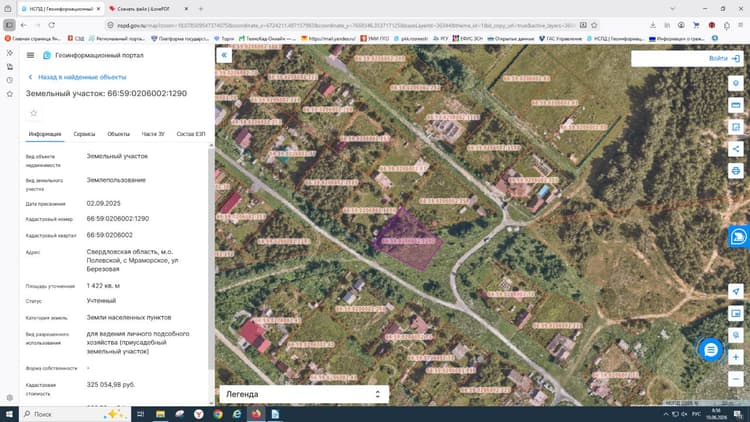Image resolution: width=750 pixels, height=422 pixels.
Task: Zoom in the map with the plus button
Action: click(736, 357)
